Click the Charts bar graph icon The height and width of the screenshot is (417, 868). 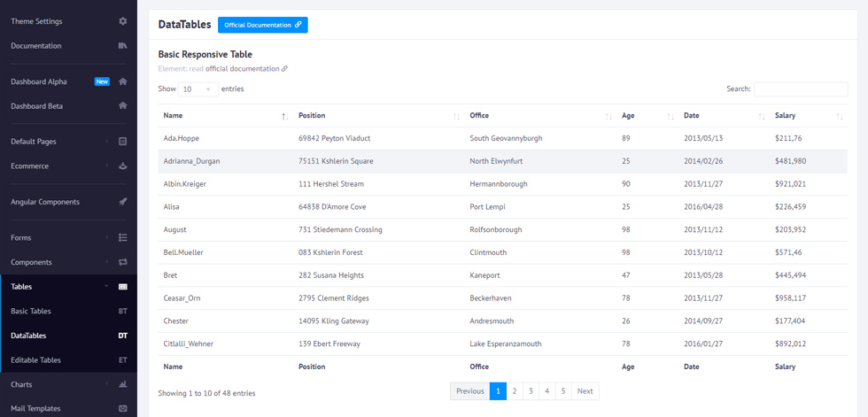coord(123,384)
